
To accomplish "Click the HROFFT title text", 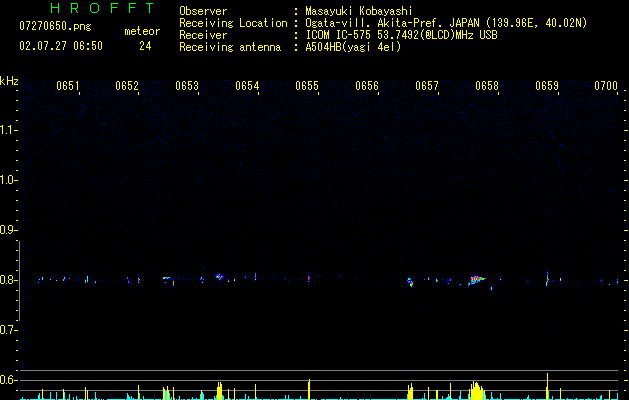I will click(x=102, y=8).
